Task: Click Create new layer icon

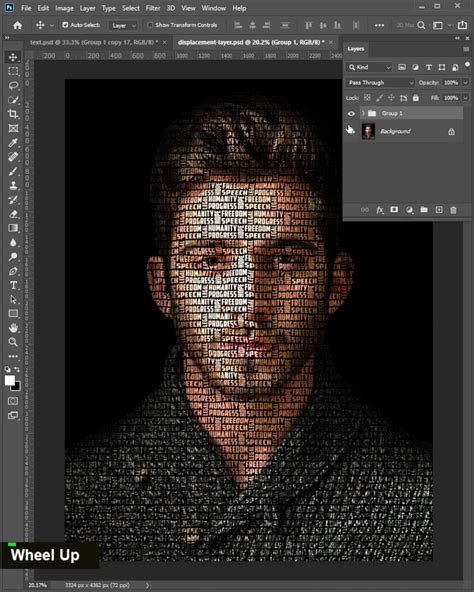Action: [x=439, y=210]
